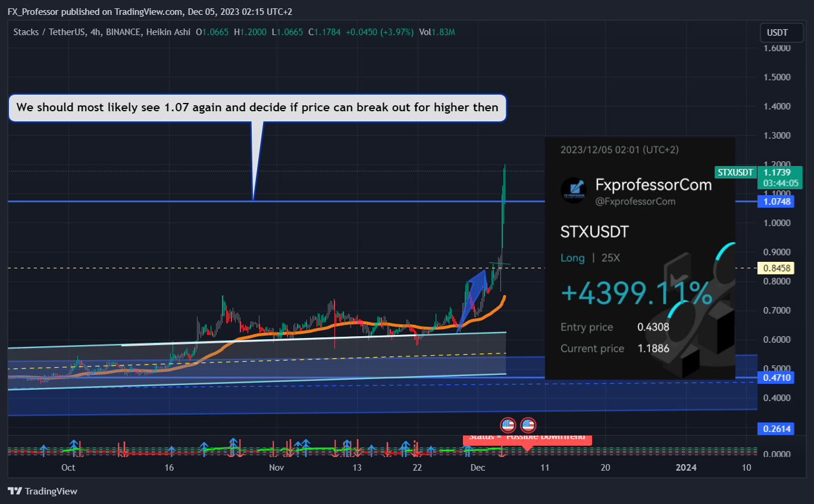This screenshot has height=504, width=814.
Task: Click the 22 date label on the time axis
Action: 418,468
